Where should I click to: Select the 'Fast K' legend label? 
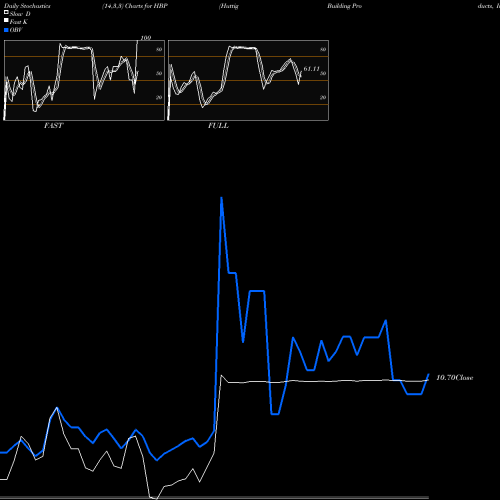[19, 22]
